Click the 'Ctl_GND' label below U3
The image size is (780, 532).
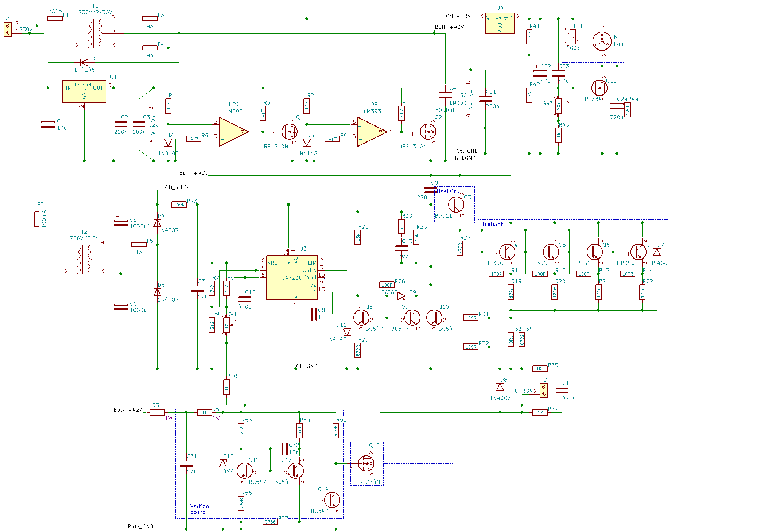click(307, 366)
